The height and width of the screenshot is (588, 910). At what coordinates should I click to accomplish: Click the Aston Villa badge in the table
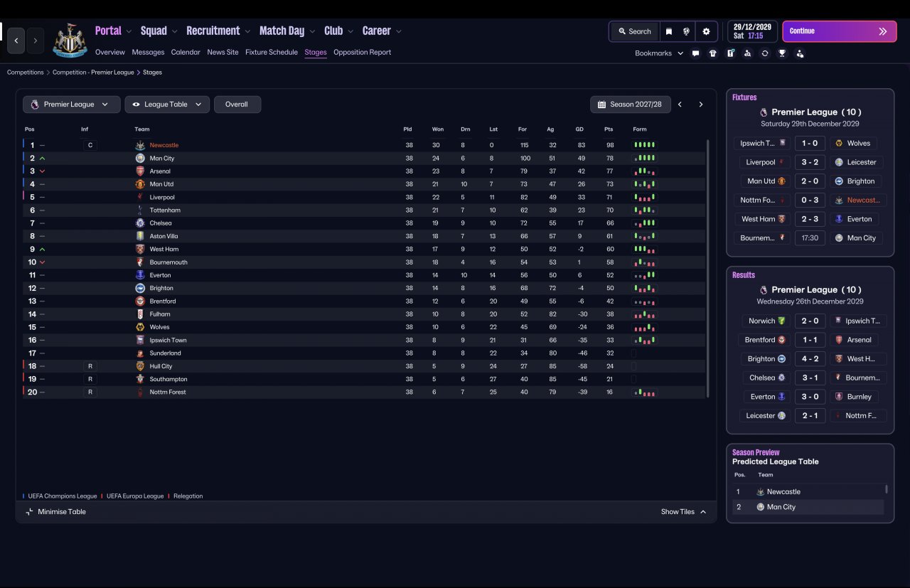tap(140, 236)
